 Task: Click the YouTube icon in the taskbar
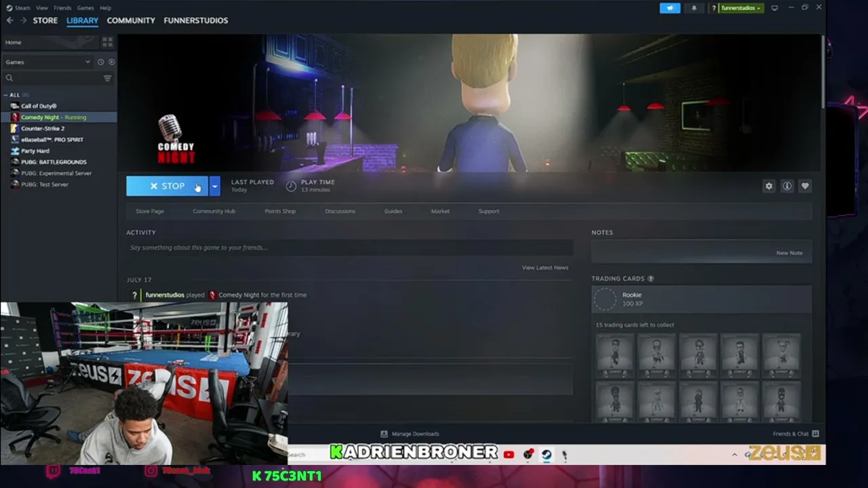point(509,455)
